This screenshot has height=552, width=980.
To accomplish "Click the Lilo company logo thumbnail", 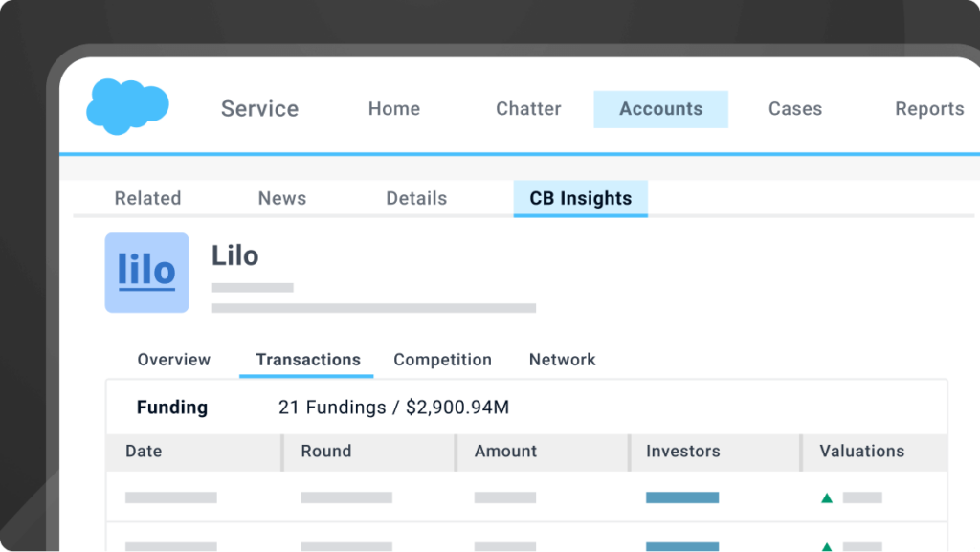I will 146,272.
